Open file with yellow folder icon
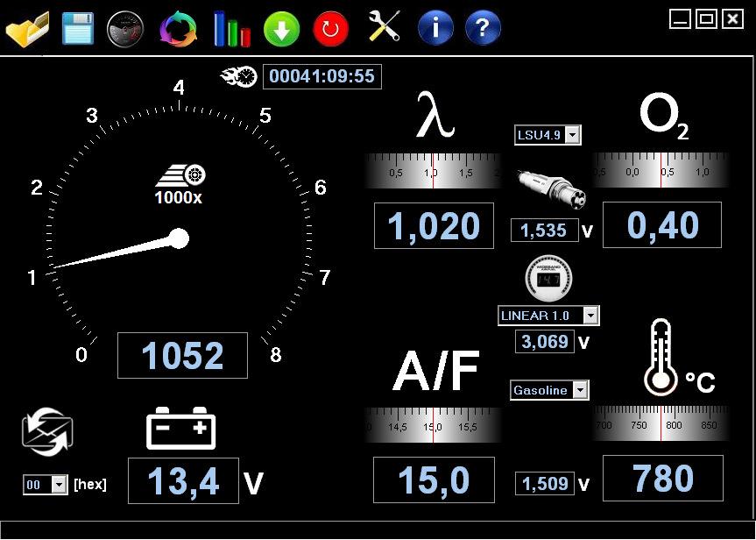Screen dimensions: 756x540 click(27, 30)
